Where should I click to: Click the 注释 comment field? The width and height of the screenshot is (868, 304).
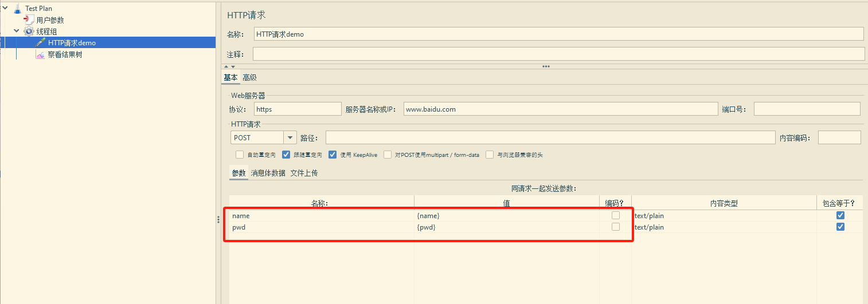click(558, 54)
